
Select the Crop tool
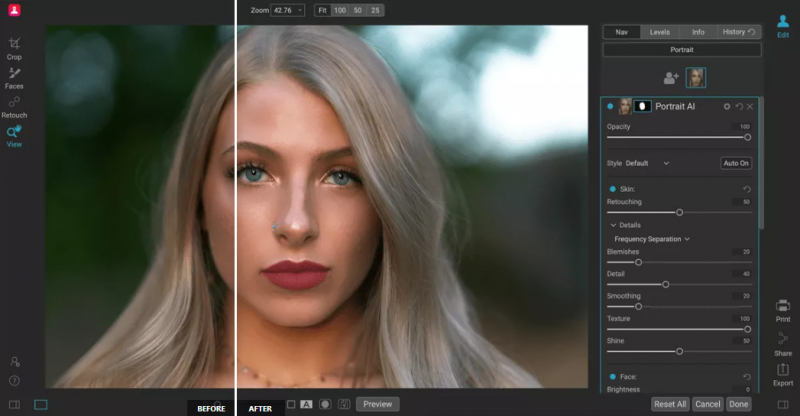point(14,47)
